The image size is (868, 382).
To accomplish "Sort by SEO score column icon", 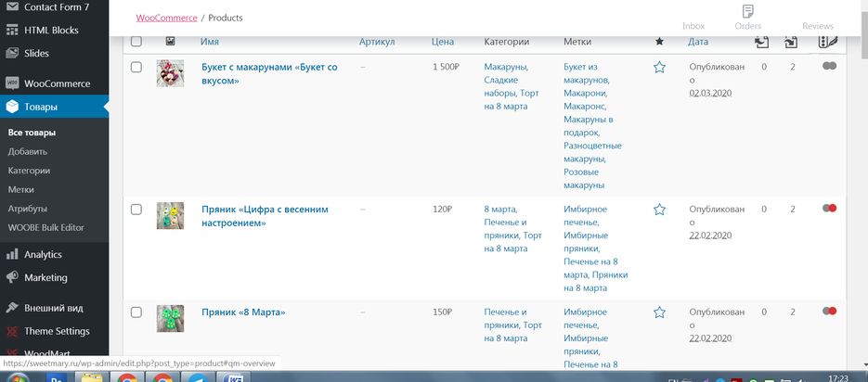I will tap(827, 42).
